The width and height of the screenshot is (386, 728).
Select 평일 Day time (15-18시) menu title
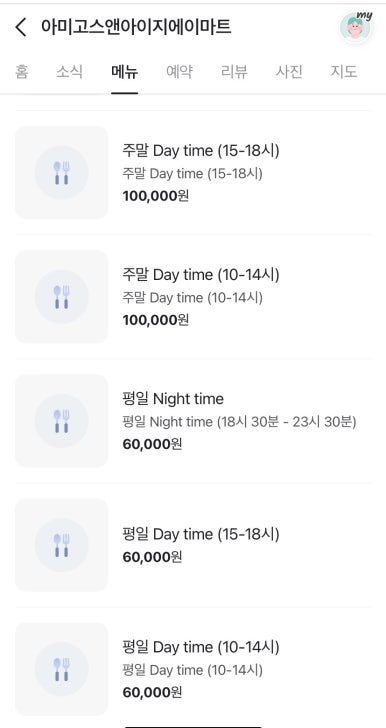[x=201, y=534]
